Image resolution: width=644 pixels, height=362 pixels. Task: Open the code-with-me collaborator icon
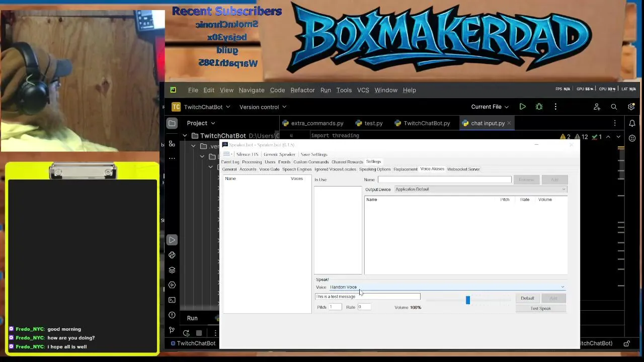point(597,107)
